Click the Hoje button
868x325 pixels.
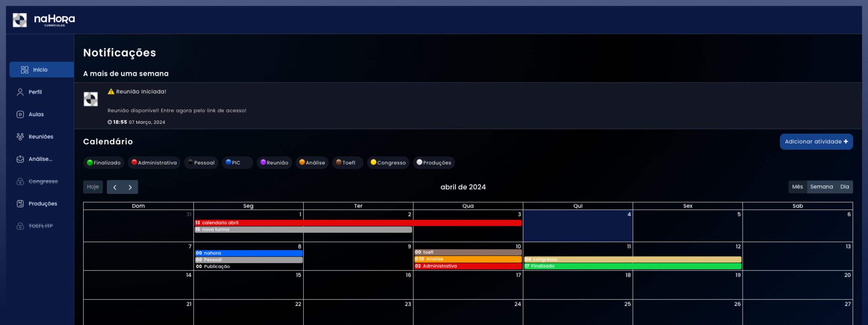93,187
